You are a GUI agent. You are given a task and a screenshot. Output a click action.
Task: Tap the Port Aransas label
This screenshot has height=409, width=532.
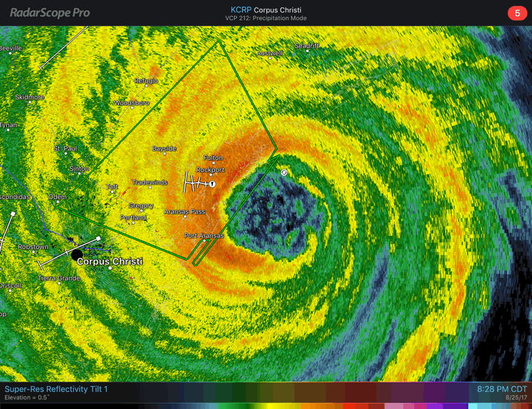[204, 235]
